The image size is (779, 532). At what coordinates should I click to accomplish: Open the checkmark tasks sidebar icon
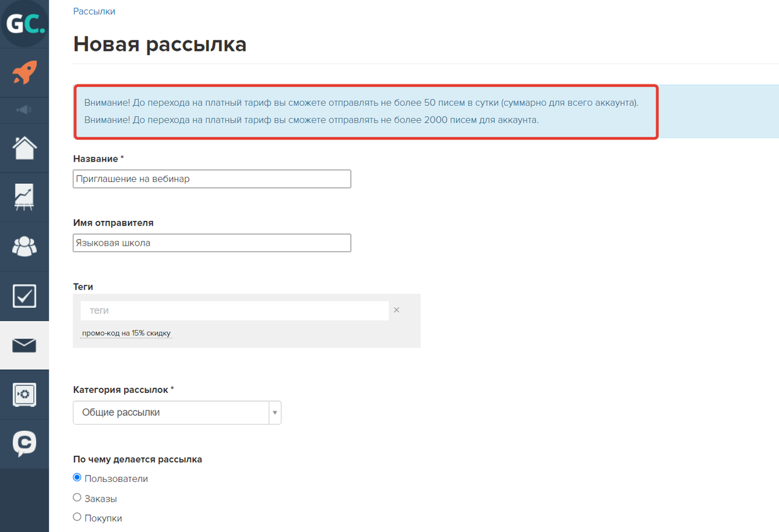pos(25,296)
